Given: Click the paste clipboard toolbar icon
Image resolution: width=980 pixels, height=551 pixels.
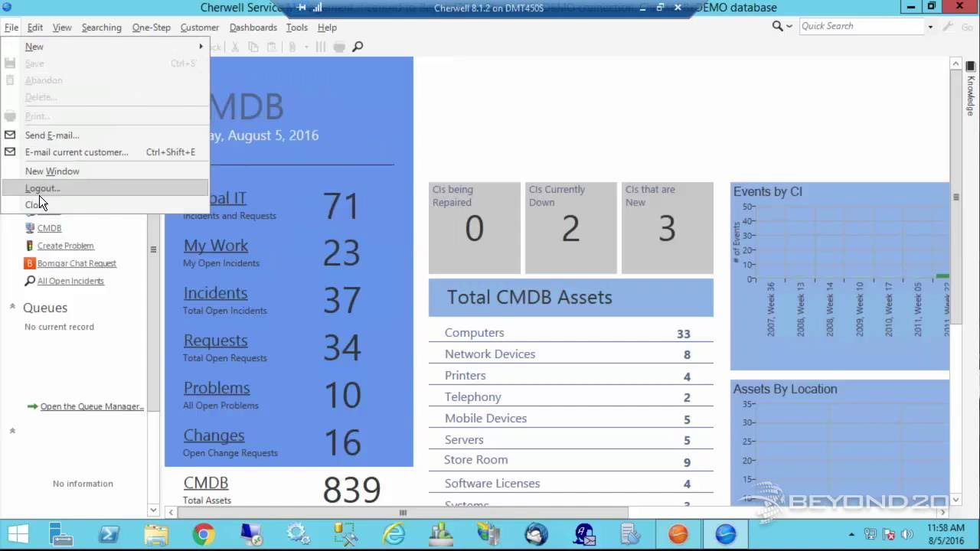Looking at the screenshot, I should pos(272,47).
